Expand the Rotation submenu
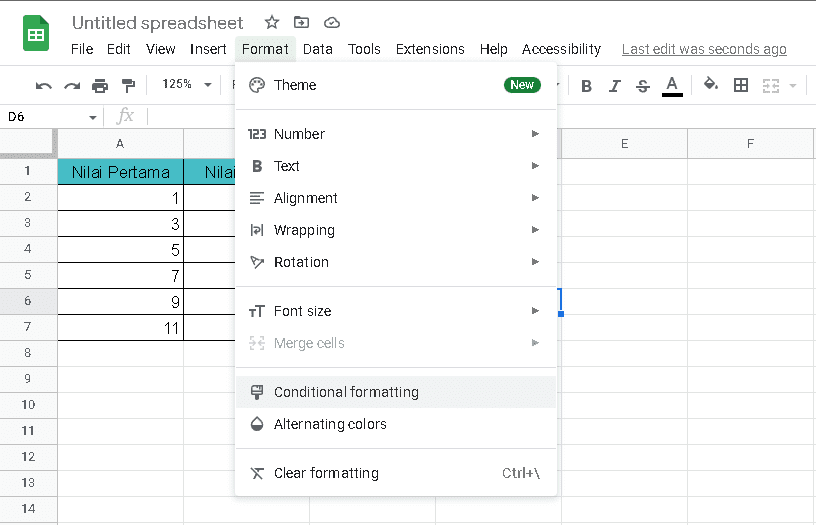816x525 pixels. coord(396,262)
